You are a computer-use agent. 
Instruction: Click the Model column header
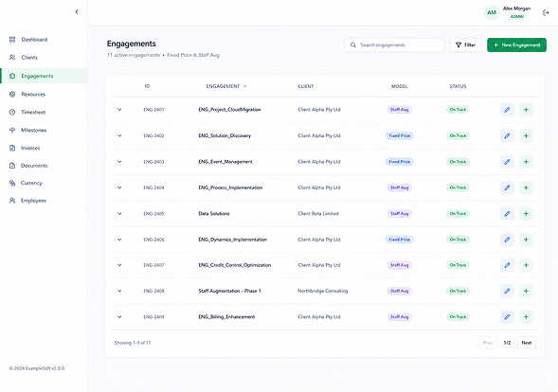pyautogui.click(x=399, y=86)
